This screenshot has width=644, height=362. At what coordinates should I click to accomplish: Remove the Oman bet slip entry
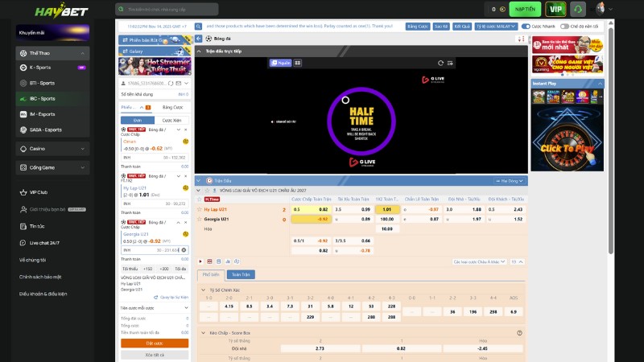pyautogui.click(x=186, y=130)
